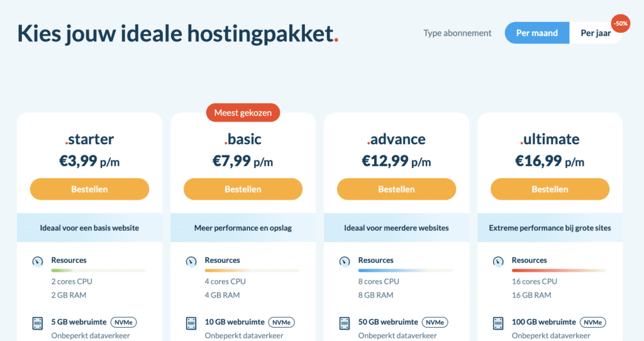Viewport: 644px width, 341px height.
Task: Click the advance plan Resources gauge icon
Action: pyautogui.click(x=344, y=260)
